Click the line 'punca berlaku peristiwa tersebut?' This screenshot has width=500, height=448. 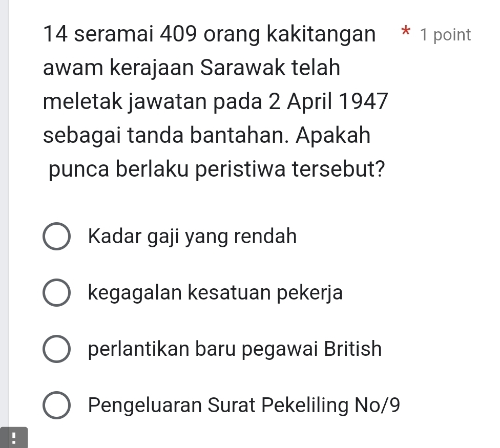tap(217, 169)
